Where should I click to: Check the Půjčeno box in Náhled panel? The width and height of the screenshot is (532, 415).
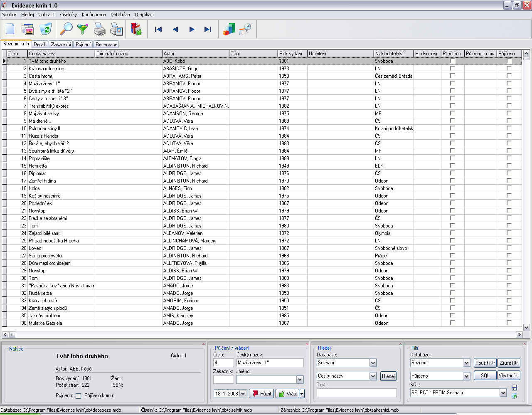(78, 396)
